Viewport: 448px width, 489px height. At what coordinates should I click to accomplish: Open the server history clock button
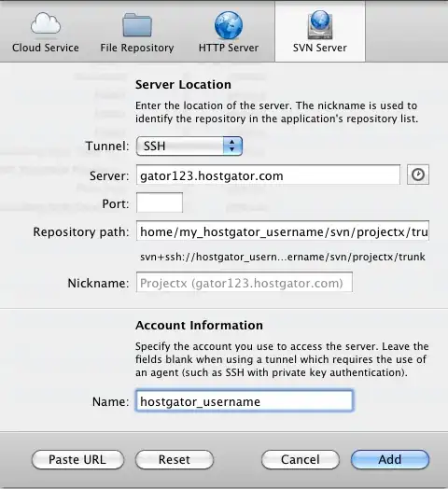tap(418, 175)
